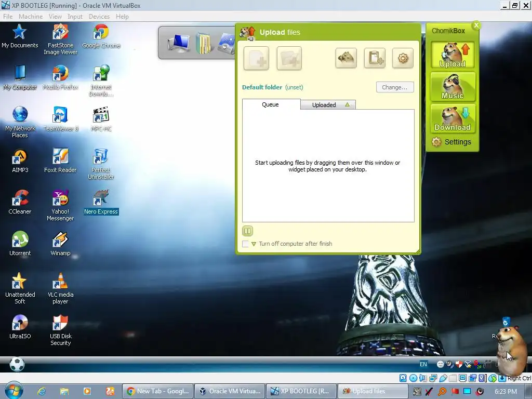This screenshot has height=399, width=532.
Task: Switch to Upload files taskbar button
Action: click(372, 391)
